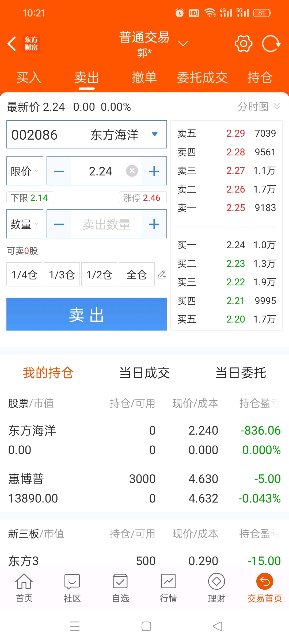289x644 pixels.
Task: Open the 撤单 tab
Action: point(144,78)
